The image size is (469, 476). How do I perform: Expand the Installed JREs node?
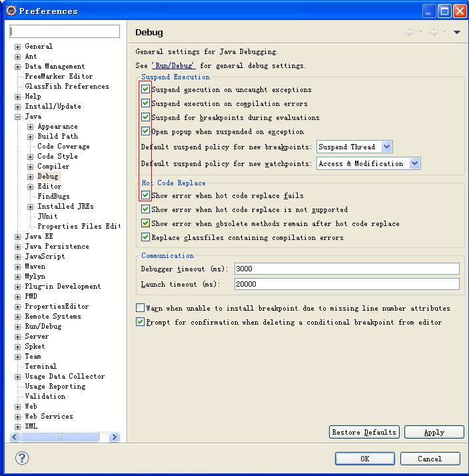pyautogui.click(x=31, y=207)
